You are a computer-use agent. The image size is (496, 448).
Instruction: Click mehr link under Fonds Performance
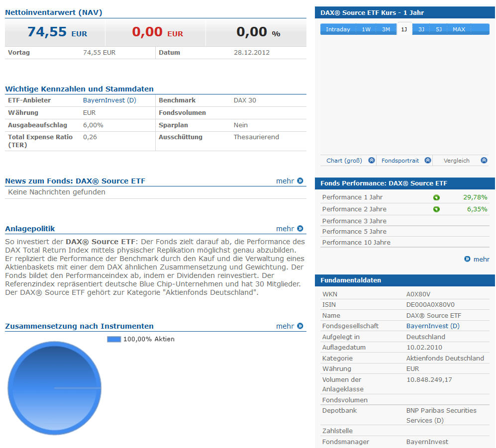point(482,259)
